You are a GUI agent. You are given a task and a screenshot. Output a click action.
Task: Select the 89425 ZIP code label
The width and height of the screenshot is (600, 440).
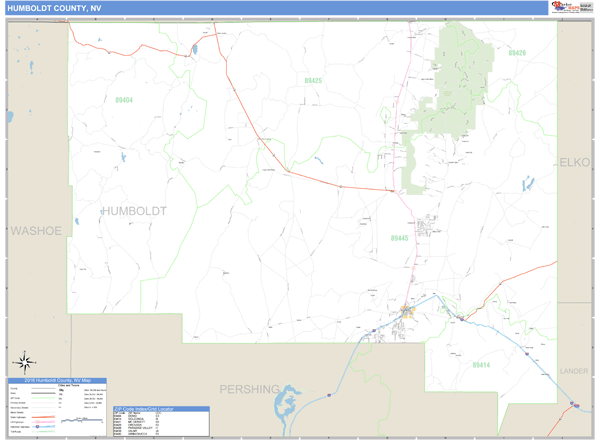click(313, 80)
